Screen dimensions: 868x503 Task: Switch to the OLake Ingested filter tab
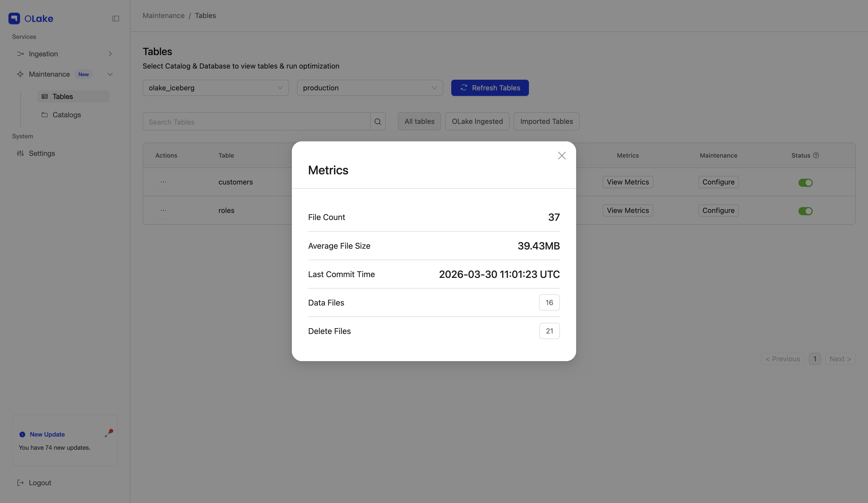477,121
